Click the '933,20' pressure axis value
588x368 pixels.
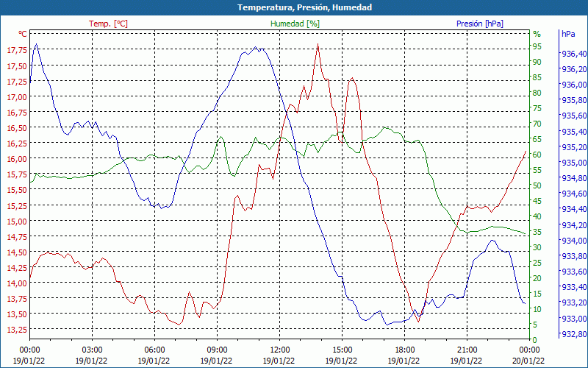click(x=574, y=302)
